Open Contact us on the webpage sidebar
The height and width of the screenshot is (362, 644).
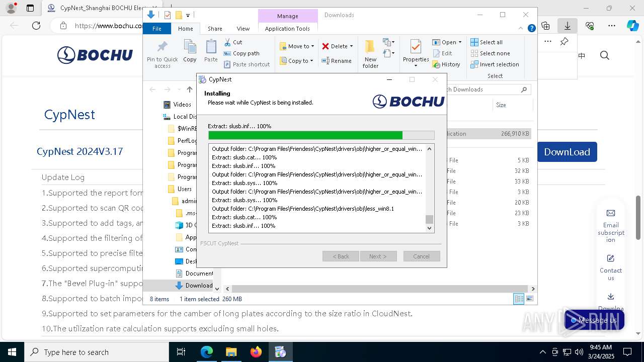(611, 267)
